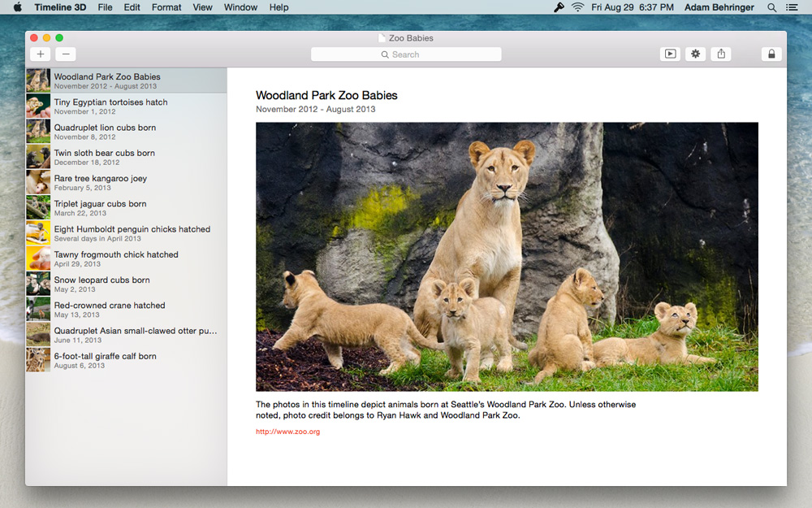Start the 3D timeline presentation play button
Viewport: 812px width, 508px height.
coord(670,54)
